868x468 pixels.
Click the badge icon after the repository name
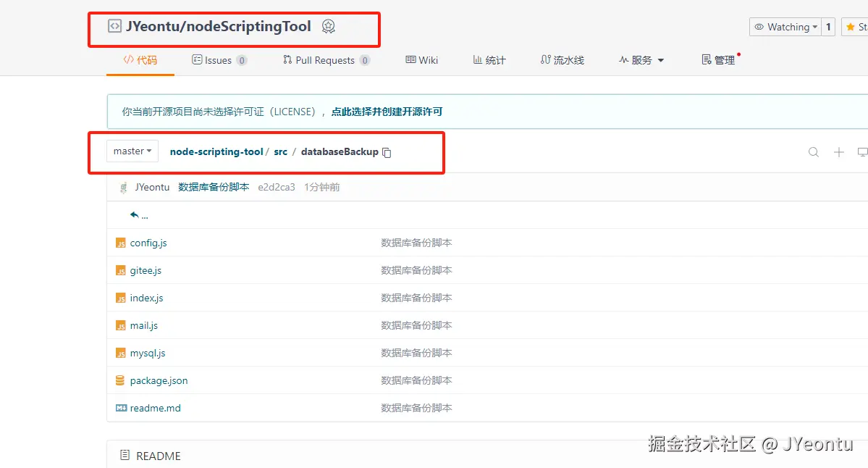[328, 26]
